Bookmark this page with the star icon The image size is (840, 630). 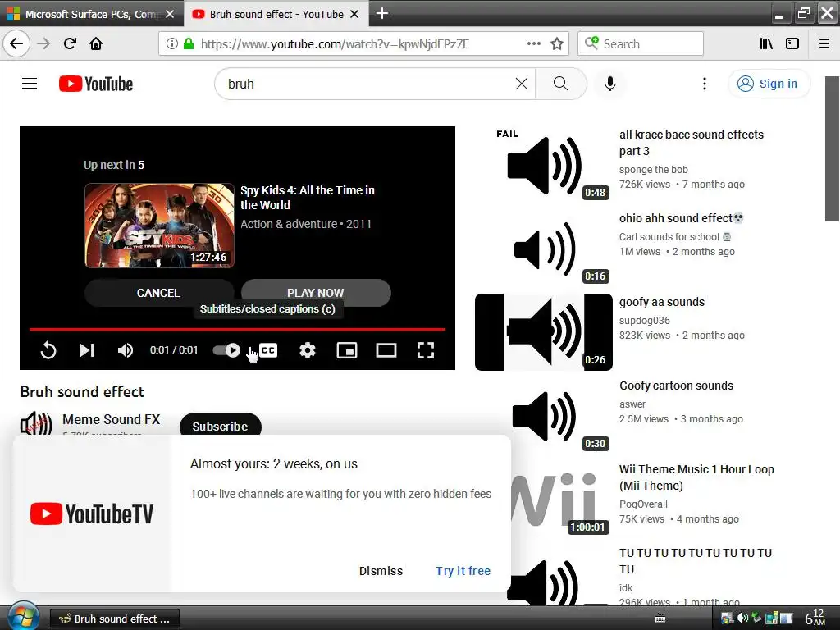click(557, 43)
